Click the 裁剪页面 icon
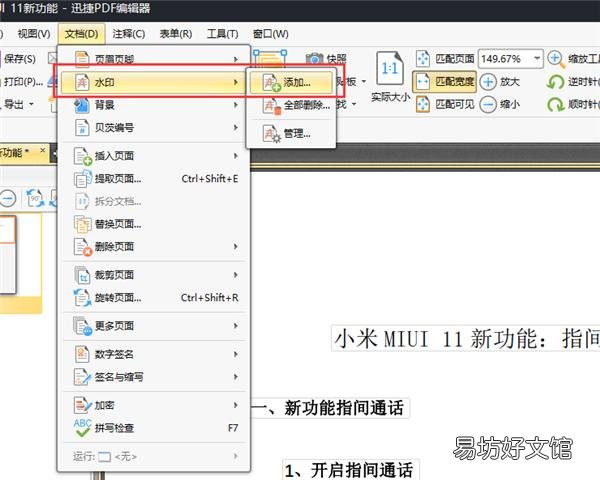The width and height of the screenshot is (600, 480). [82, 275]
